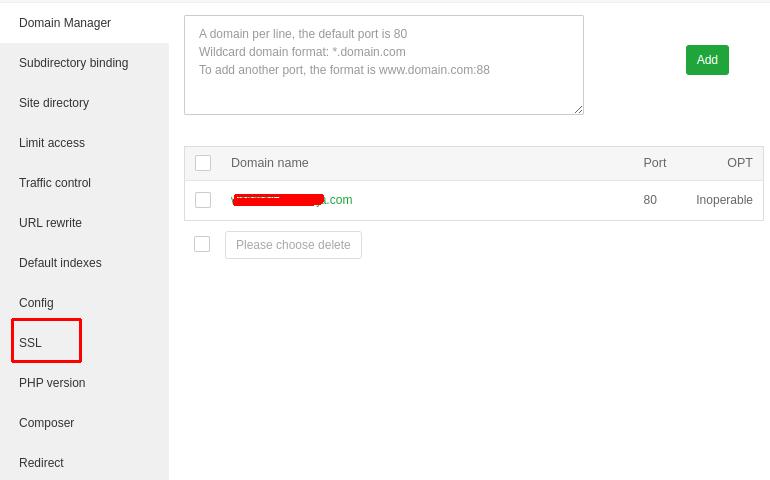This screenshot has width=770, height=480.
Task: Click the Domain name column header
Action: tap(270, 163)
